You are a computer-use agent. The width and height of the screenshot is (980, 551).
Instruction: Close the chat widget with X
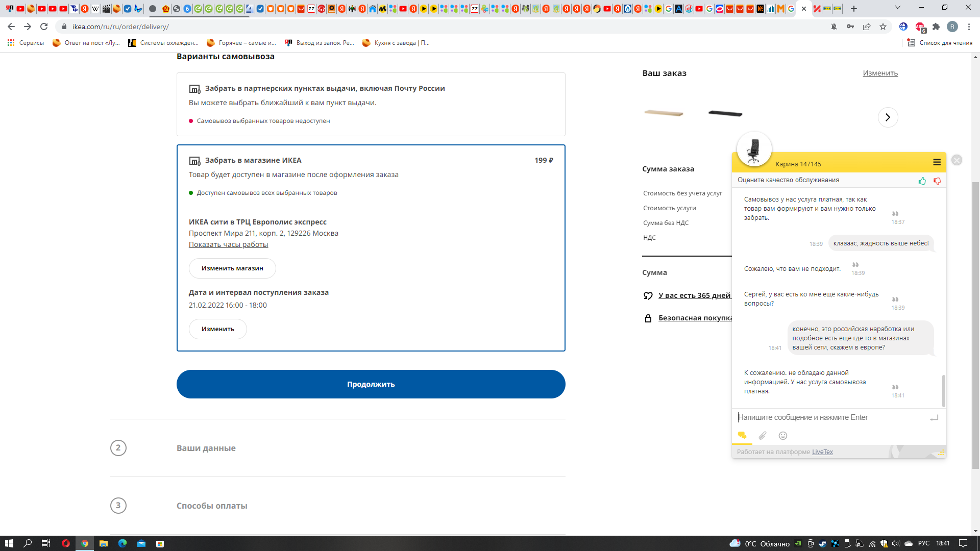(x=957, y=160)
